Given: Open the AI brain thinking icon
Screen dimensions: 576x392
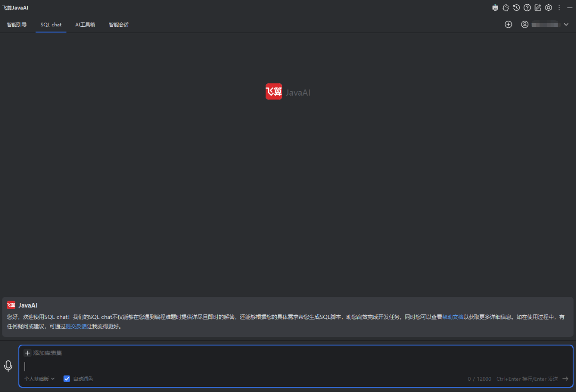Looking at the screenshot, I should pyautogui.click(x=506, y=8).
